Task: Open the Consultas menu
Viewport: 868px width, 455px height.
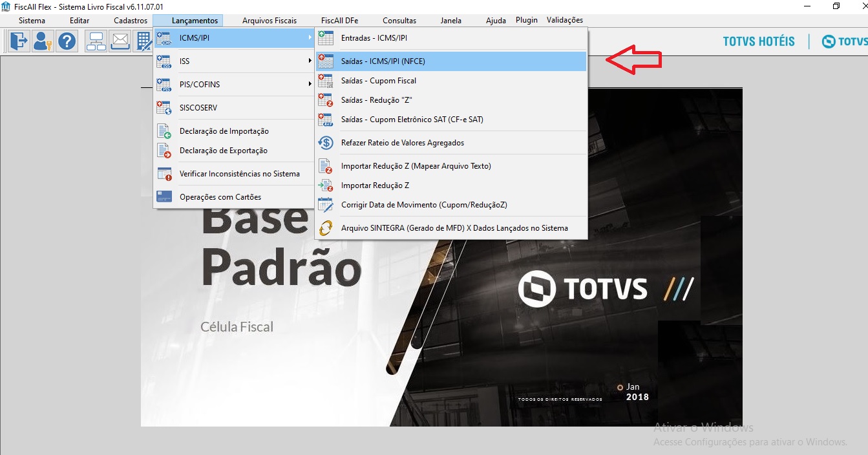Action: pyautogui.click(x=399, y=21)
